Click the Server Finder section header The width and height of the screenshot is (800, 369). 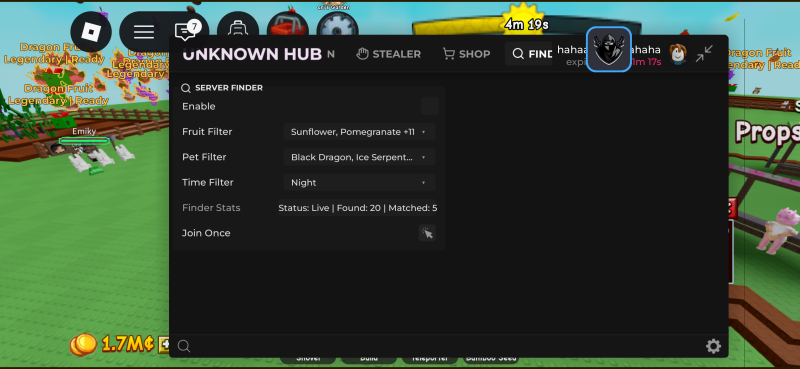pos(222,88)
